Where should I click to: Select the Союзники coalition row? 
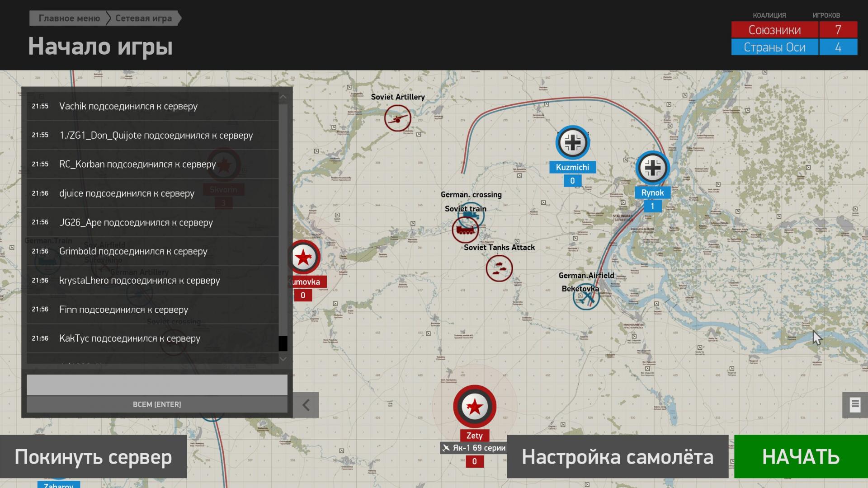click(x=794, y=30)
